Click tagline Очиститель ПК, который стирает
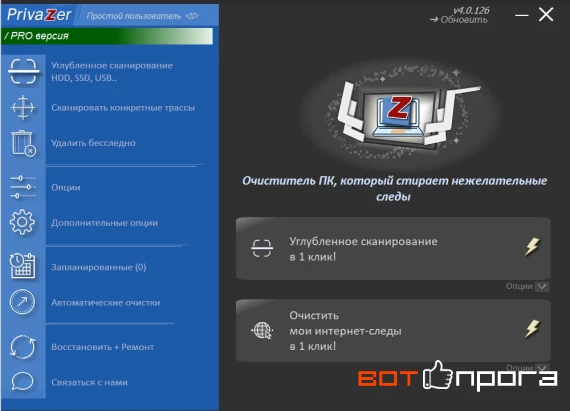Viewport: 570px width, 411px height. [x=394, y=188]
